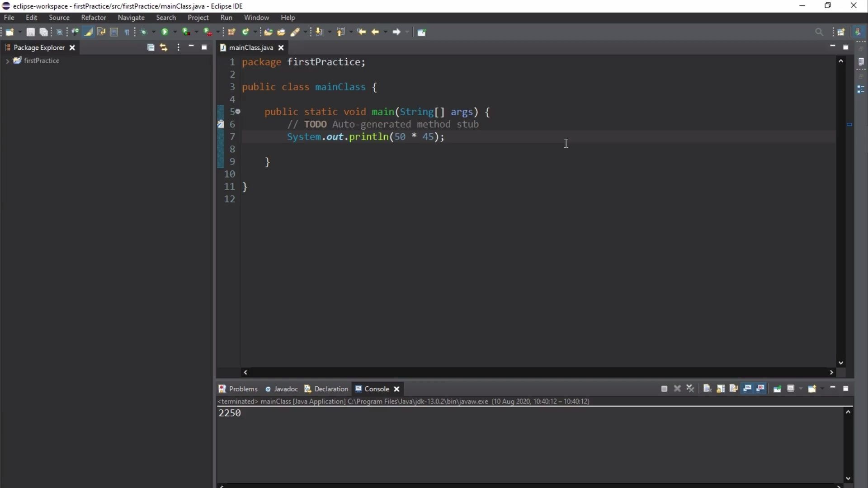This screenshot has width=868, height=488.
Task: Open the Refactor menu
Action: click(93, 18)
